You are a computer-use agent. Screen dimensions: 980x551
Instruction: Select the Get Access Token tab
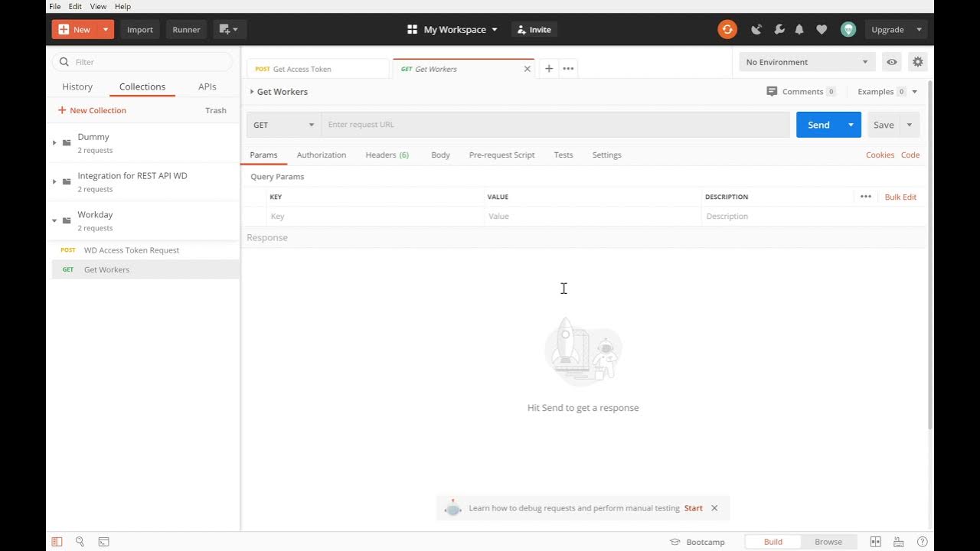pyautogui.click(x=318, y=69)
